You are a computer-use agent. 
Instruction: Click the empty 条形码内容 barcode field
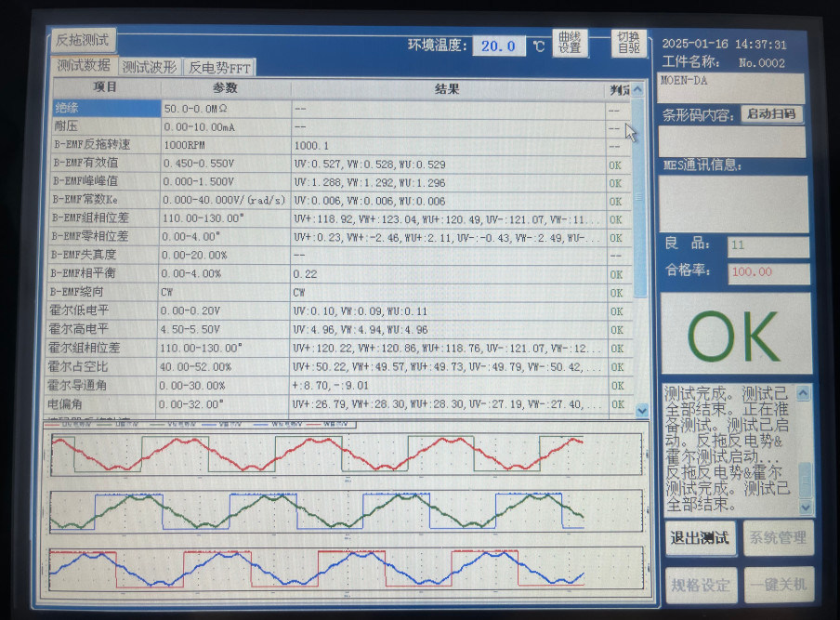coord(732,141)
